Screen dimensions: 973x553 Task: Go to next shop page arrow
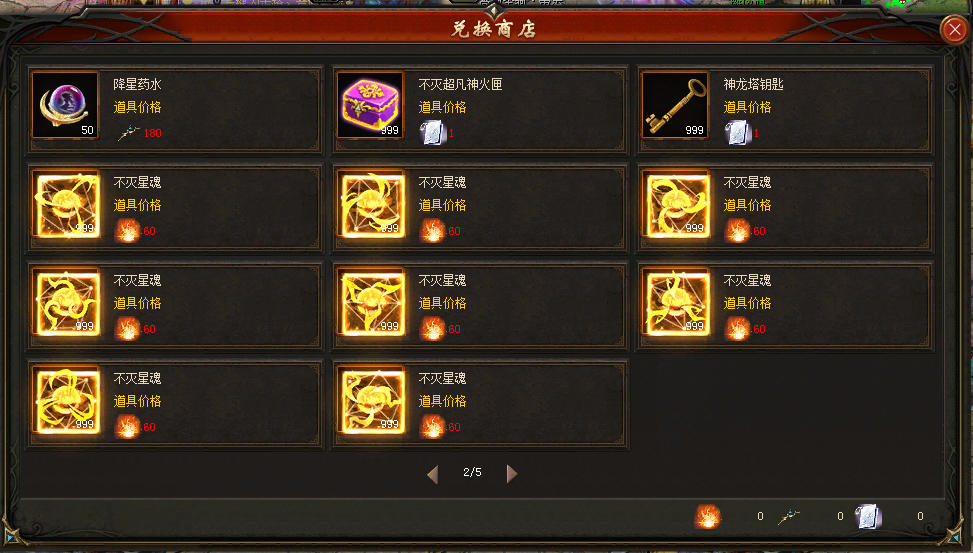point(512,474)
